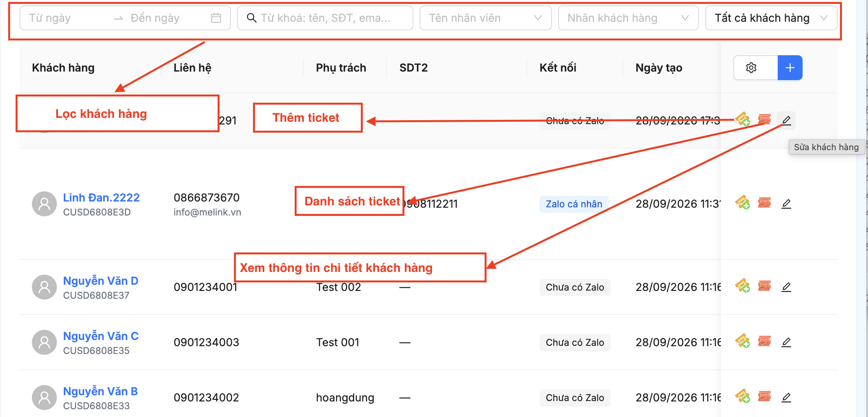The height and width of the screenshot is (417, 868).
Task: Click edit pencil icon for Nguyễn Văn B
Action: click(786, 397)
